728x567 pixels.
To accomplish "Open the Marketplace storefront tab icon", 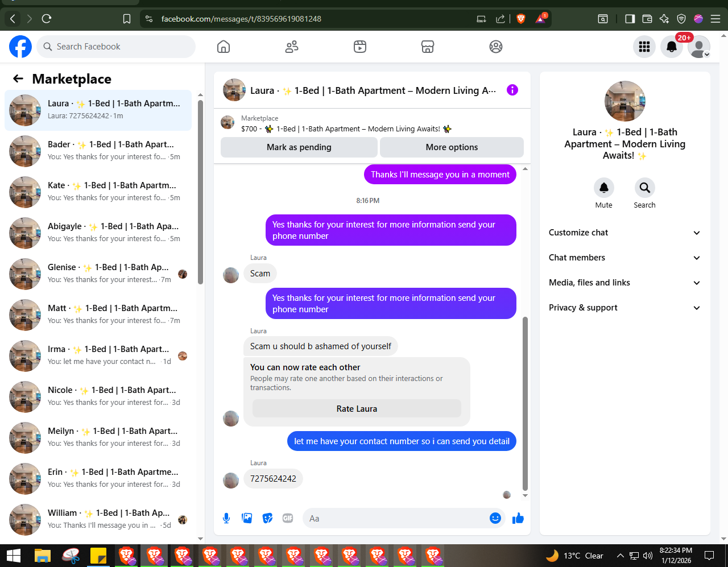I will 428,47.
